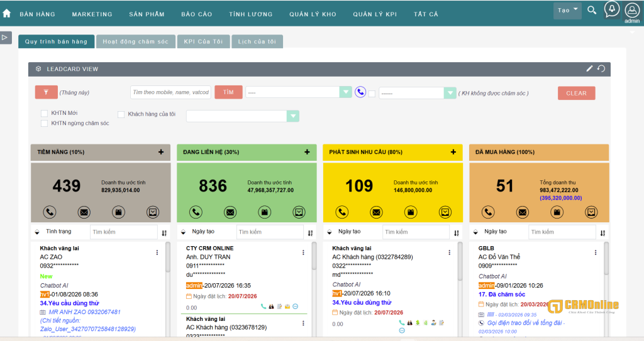The height and width of the screenshot is (341, 644).
Task: Open the BÁN HÀNG menu
Action: point(37,14)
